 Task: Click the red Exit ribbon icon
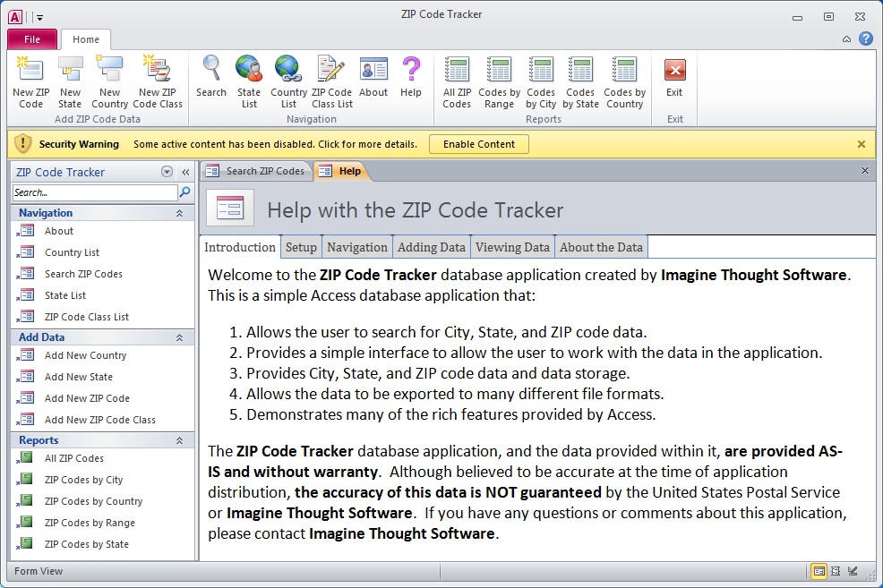tap(674, 70)
